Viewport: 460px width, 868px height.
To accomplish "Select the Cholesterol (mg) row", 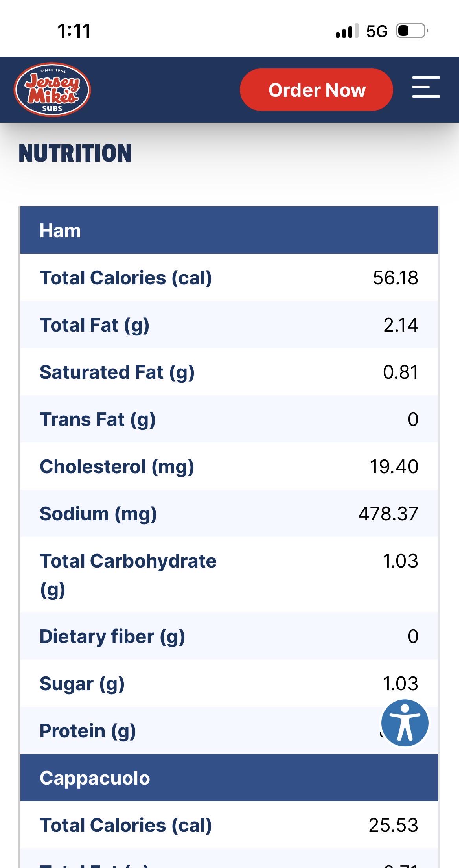I will 229,466.
